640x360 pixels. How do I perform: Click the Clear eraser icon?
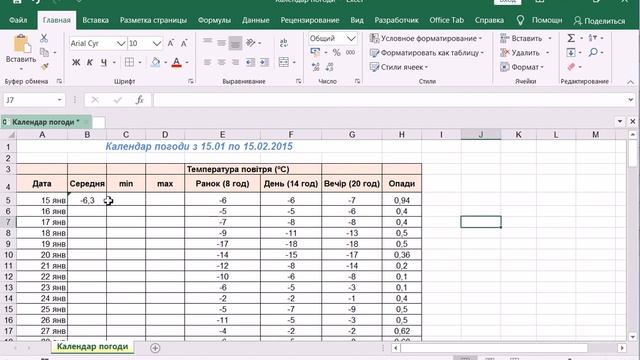point(571,67)
